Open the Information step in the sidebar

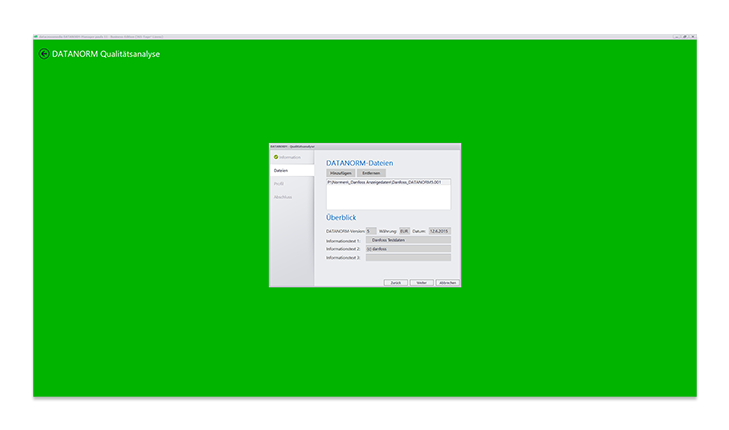click(292, 157)
